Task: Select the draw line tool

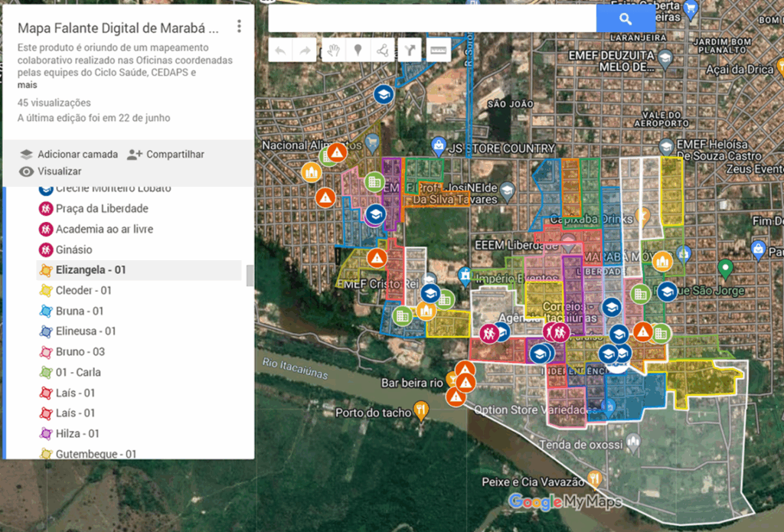Action: 381,51
